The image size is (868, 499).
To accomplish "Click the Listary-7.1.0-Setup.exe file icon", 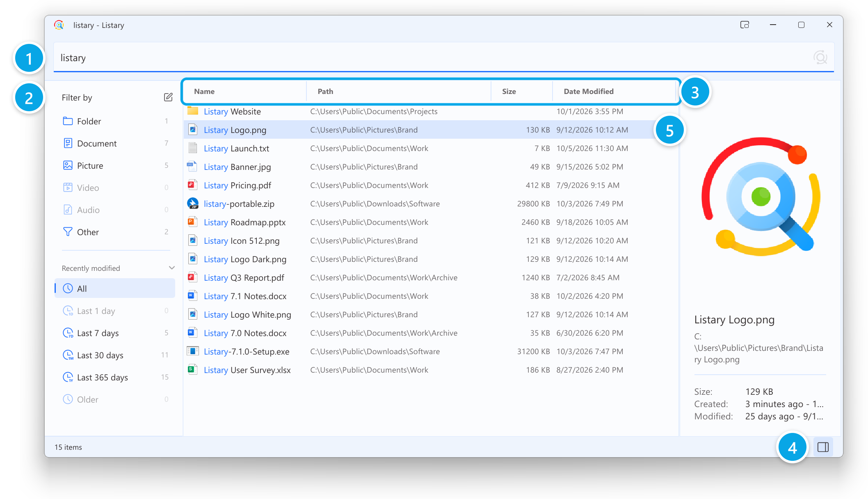I will pos(192,351).
